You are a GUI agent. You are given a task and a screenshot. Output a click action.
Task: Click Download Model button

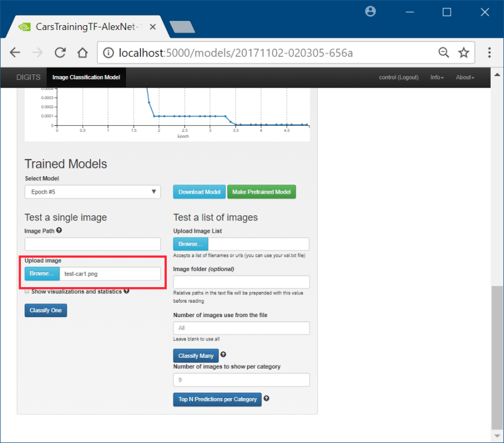(199, 192)
